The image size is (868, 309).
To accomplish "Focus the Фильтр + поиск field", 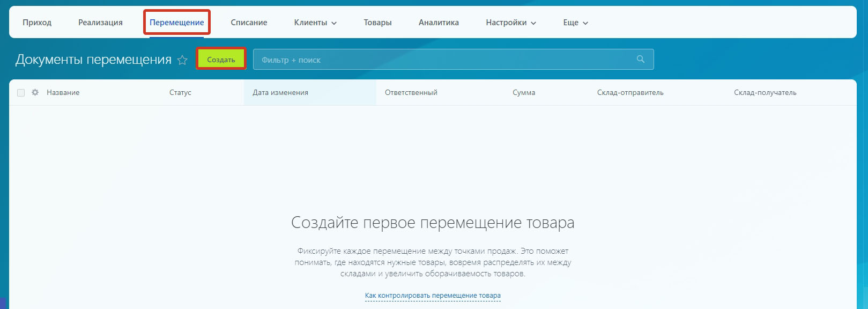I will (454, 60).
